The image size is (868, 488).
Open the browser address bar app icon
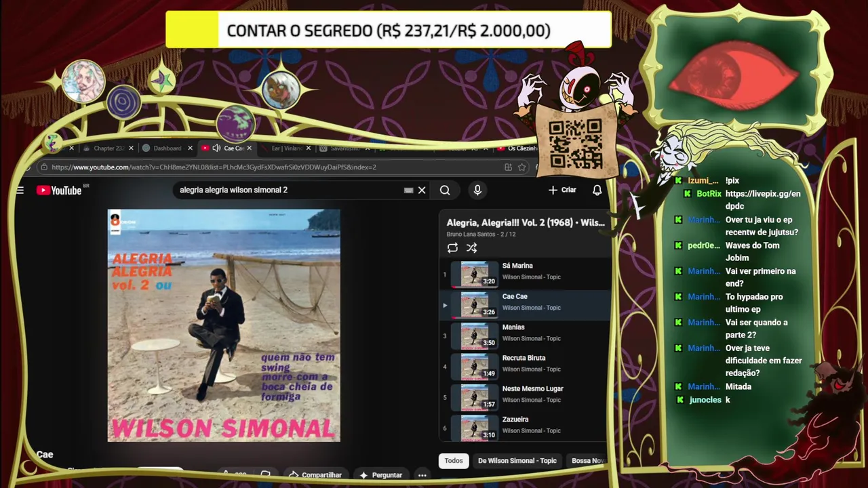click(x=508, y=167)
